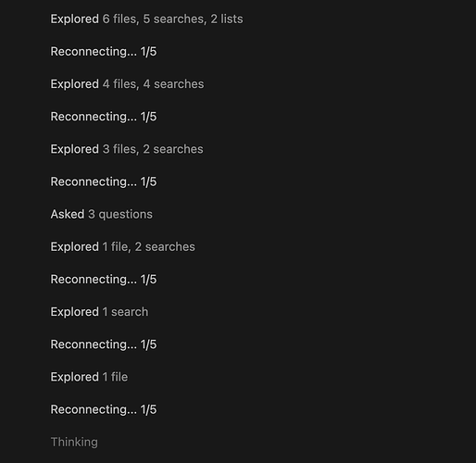476x463 pixels.
Task: Select Reconnecting status directly above 'Thinking'
Action: [x=104, y=409]
